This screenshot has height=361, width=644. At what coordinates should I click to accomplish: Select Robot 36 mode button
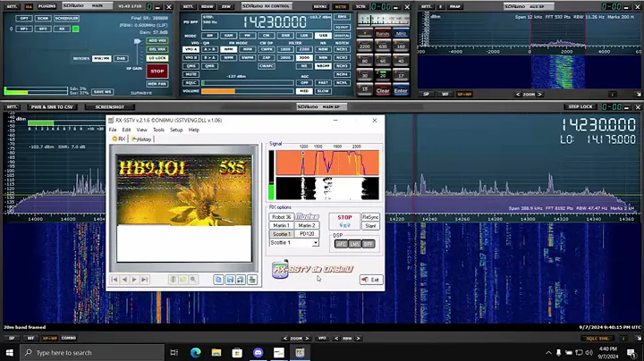(282, 216)
